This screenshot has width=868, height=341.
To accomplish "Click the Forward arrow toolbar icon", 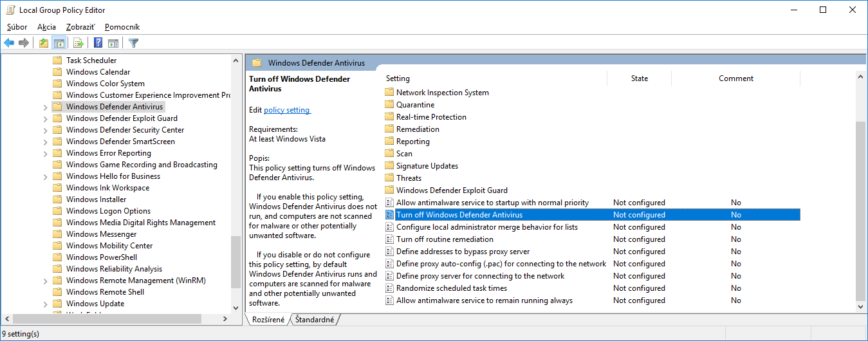I will [x=24, y=43].
